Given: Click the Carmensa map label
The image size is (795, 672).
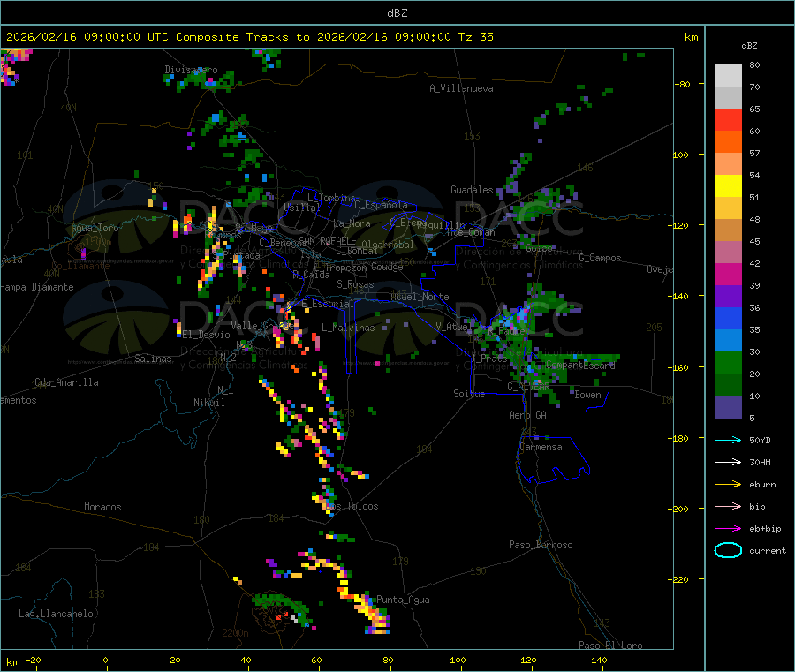Looking at the screenshot, I should (541, 447).
